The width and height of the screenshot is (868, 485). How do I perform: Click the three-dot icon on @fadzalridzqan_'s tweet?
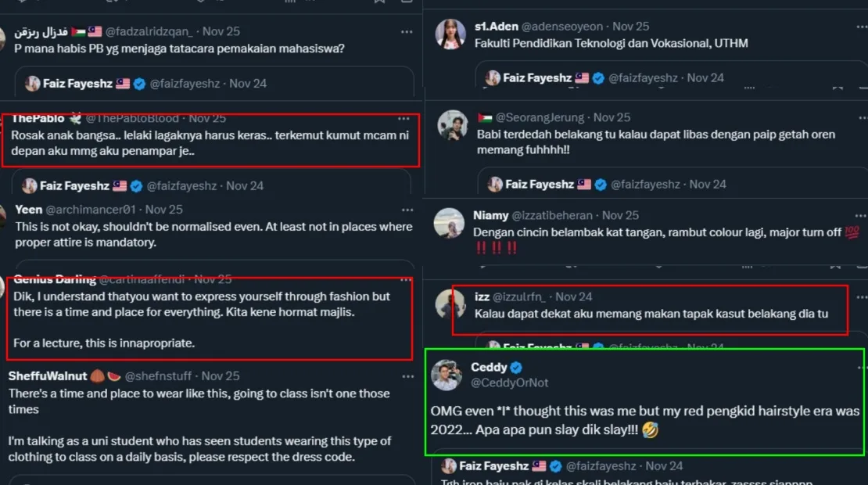click(407, 32)
